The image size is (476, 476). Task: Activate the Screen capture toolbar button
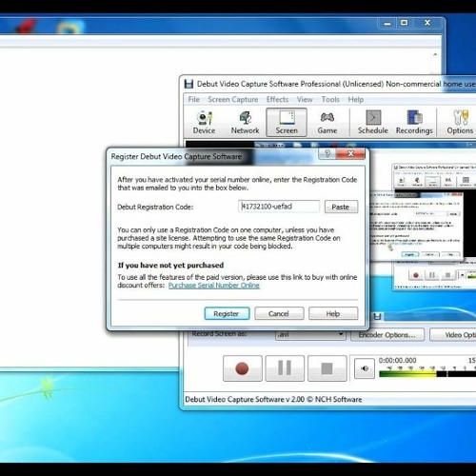(287, 123)
